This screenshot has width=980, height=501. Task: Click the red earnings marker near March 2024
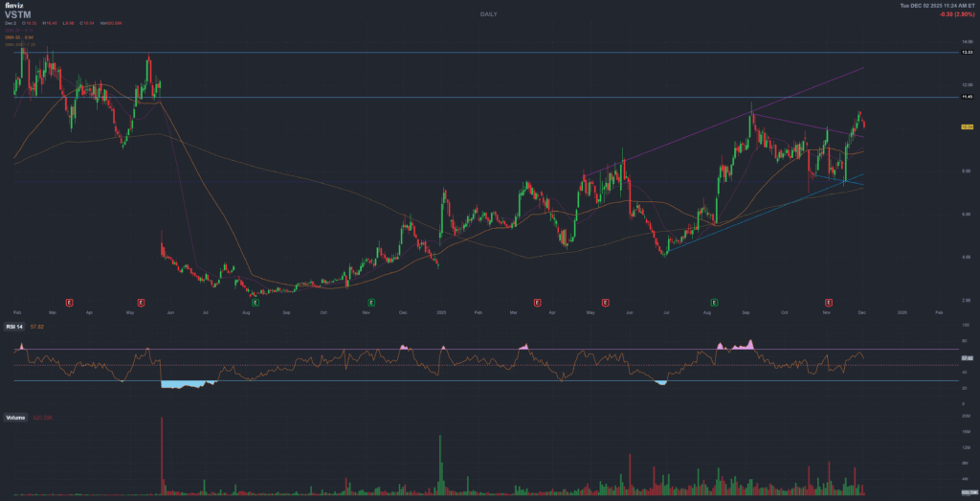coord(69,302)
